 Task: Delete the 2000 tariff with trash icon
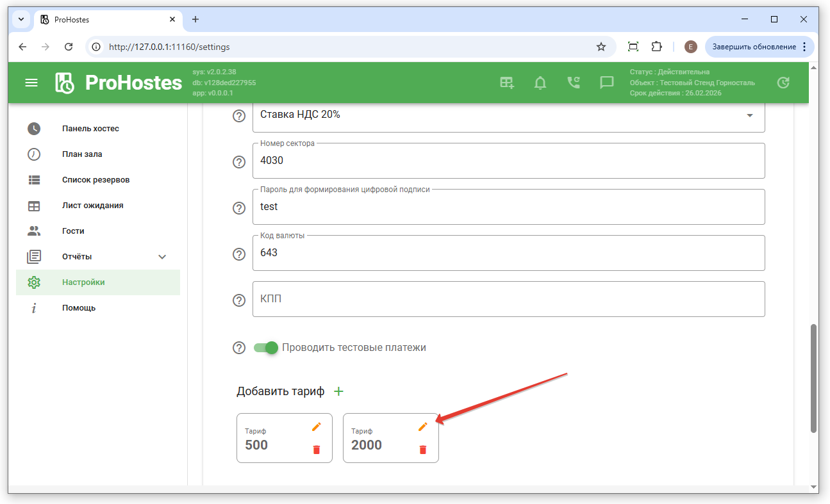click(422, 450)
